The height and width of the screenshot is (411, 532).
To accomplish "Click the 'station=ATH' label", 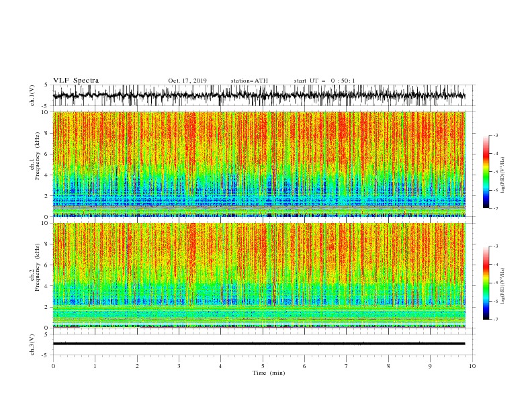I will (x=249, y=81).
